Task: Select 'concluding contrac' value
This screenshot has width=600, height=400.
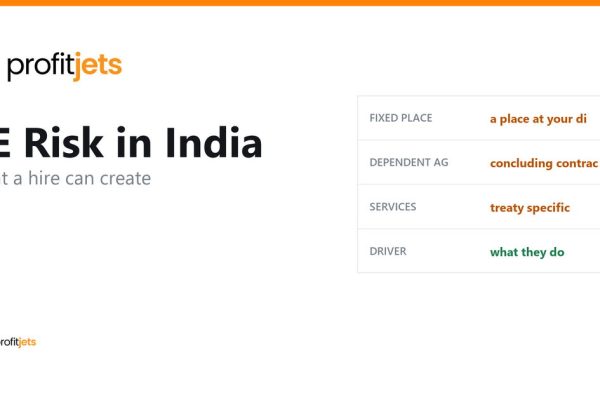Action: pos(544,163)
